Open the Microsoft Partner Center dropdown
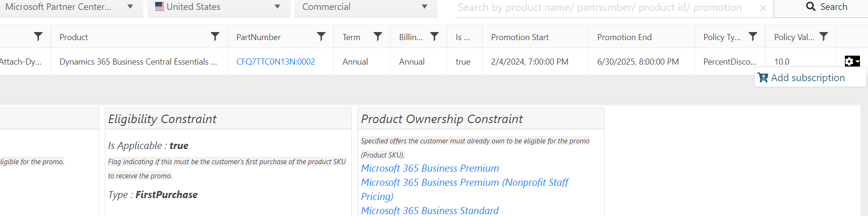Image resolution: width=868 pixels, height=216 pixels. 71,8
